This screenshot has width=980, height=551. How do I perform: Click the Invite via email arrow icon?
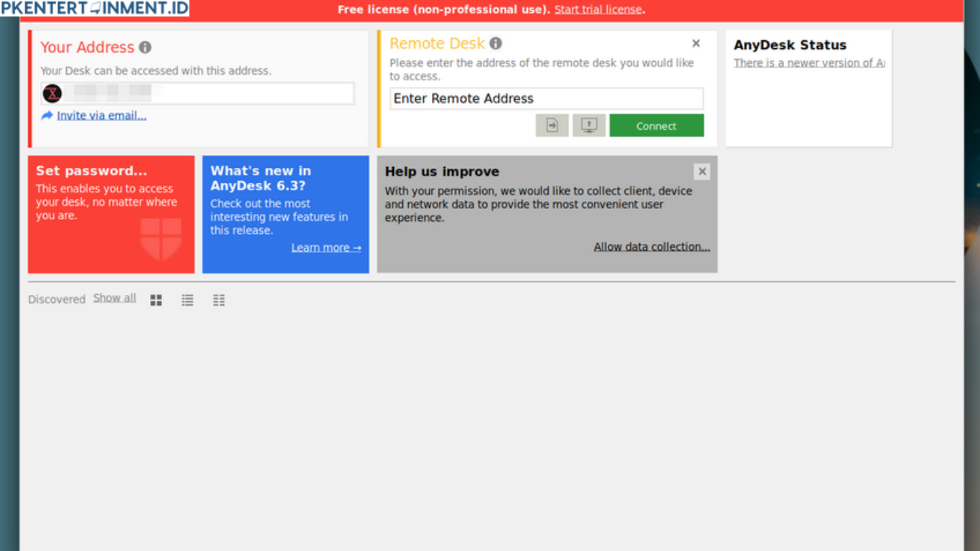[x=47, y=116]
